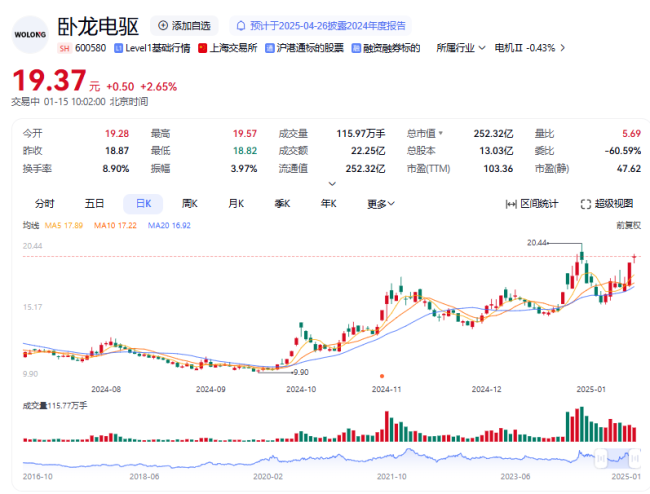Click the stock name 卧龙电驱
650x494 pixels.
98,27
